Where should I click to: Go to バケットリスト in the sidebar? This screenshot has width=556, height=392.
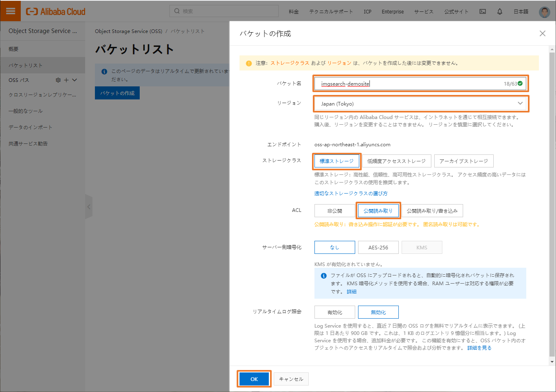(x=43, y=65)
